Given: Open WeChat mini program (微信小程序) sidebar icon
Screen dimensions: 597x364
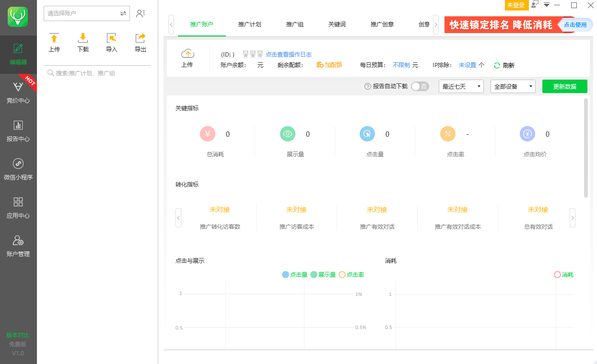Looking at the screenshot, I should (18, 164).
